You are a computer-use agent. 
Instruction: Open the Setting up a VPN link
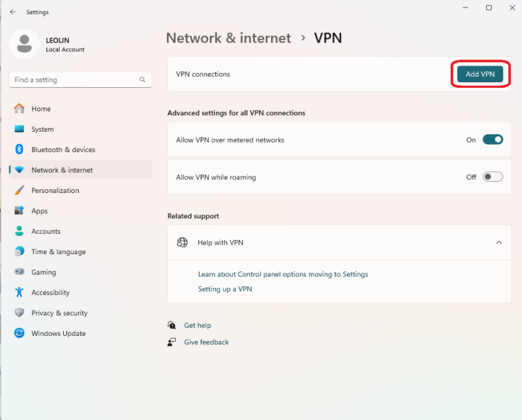pyautogui.click(x=225, y=289)
